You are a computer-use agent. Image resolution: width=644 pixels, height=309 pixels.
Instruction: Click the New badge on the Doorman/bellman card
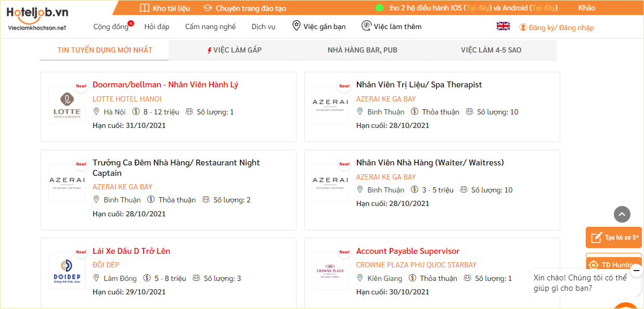pos(81,86)
